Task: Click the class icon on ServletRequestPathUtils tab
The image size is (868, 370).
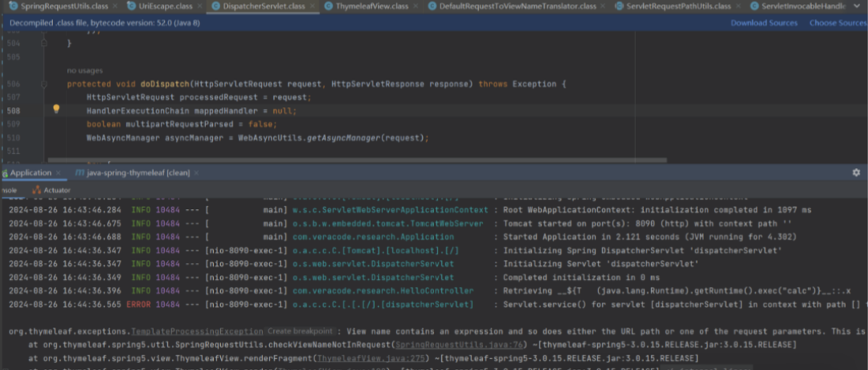Action: (620, 6)
